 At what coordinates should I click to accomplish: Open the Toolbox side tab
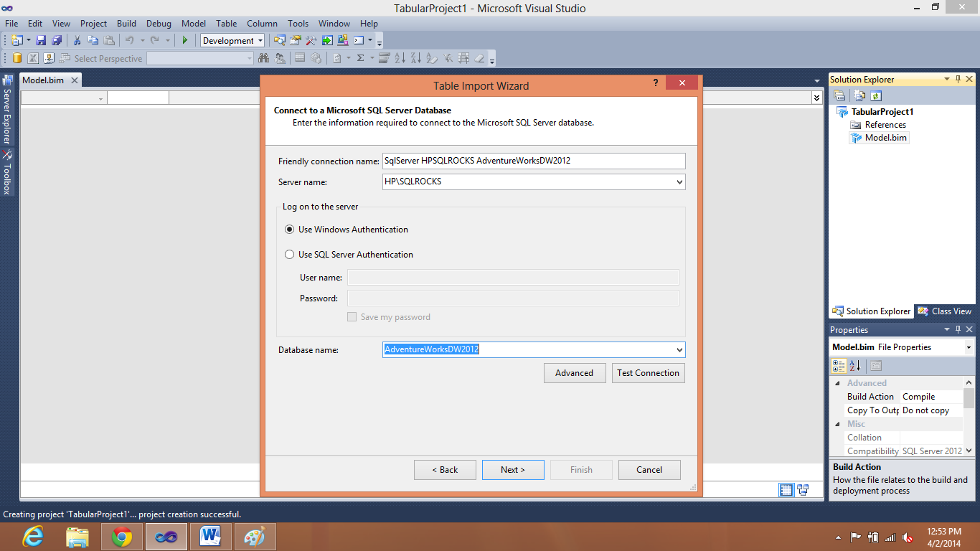[x=8, y=173]
